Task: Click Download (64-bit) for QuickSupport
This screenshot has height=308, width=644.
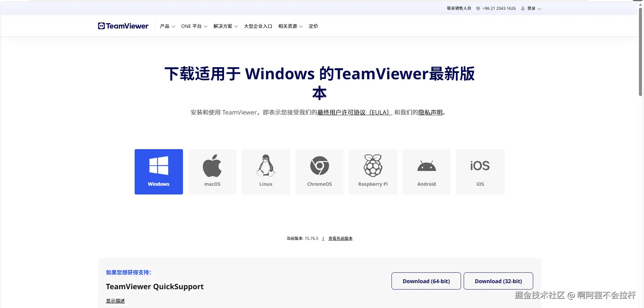Action: (426, 281)
